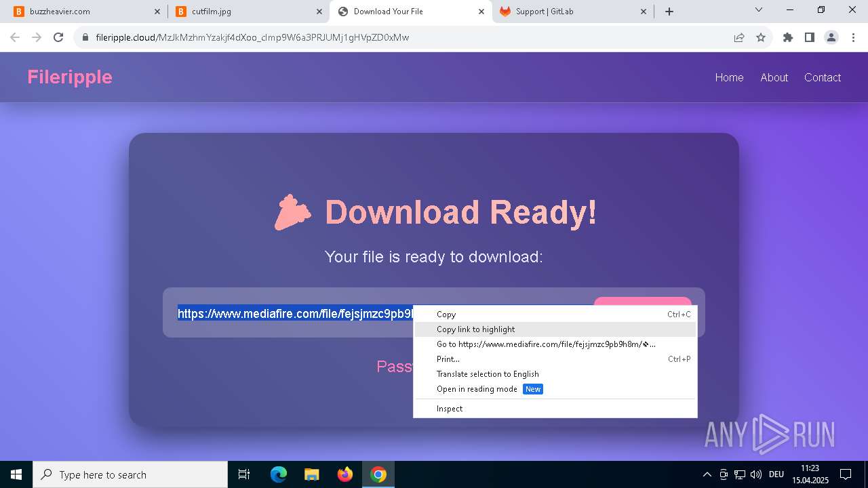Open the Extensions puzzle icon
Viewport: 868px width, 488px height.
788,37
